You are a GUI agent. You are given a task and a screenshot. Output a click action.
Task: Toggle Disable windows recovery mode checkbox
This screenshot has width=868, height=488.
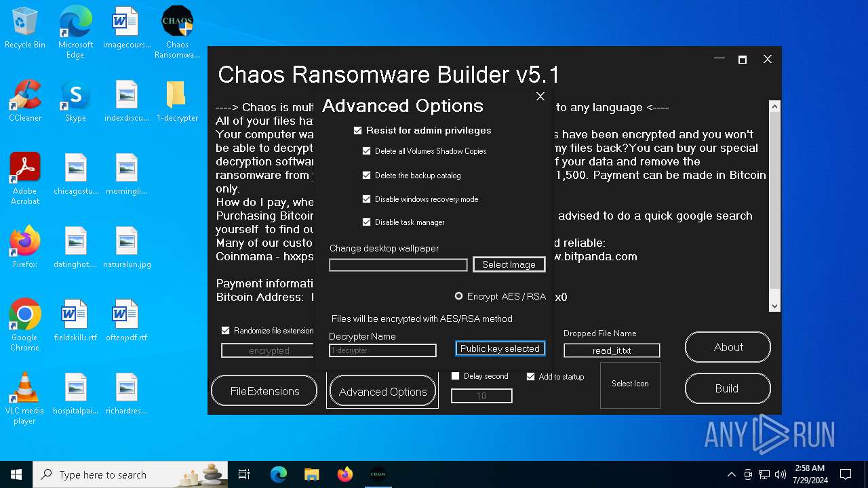[x=367, y=199]
